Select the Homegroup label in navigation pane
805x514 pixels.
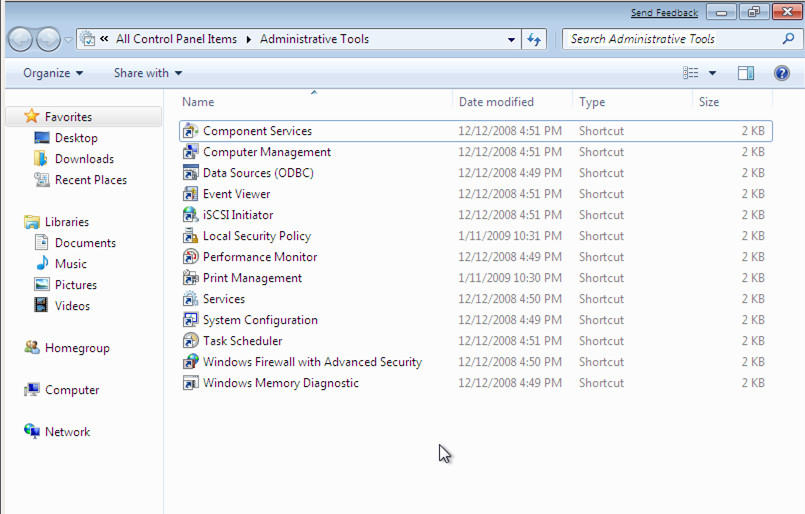tap(77, 348)
